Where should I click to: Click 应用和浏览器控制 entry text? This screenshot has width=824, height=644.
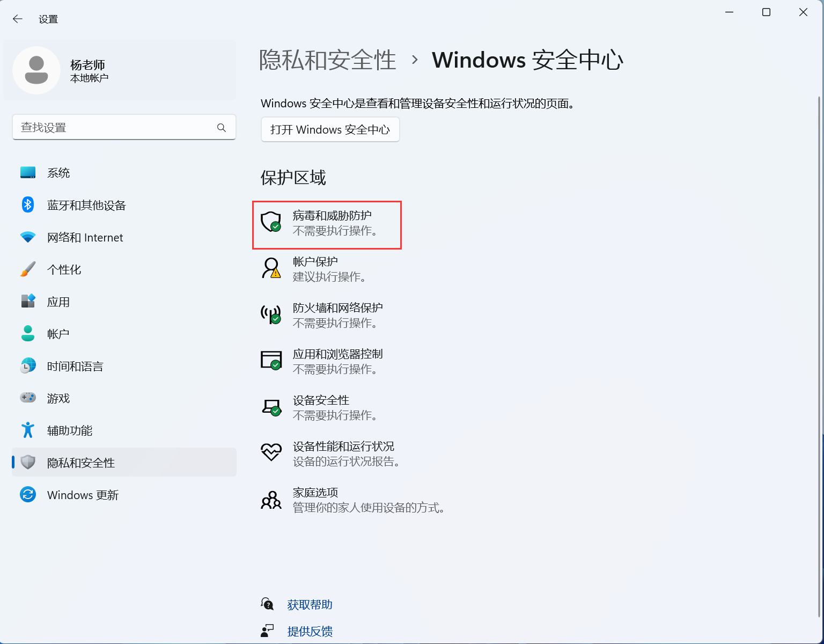click(x=338, y=354)
